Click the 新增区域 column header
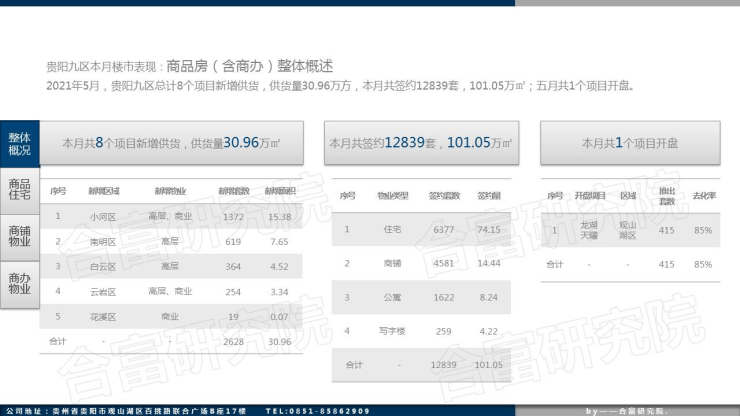Image resolution: width=740 pixels, height=416 pixels. (x=104, y=191)
